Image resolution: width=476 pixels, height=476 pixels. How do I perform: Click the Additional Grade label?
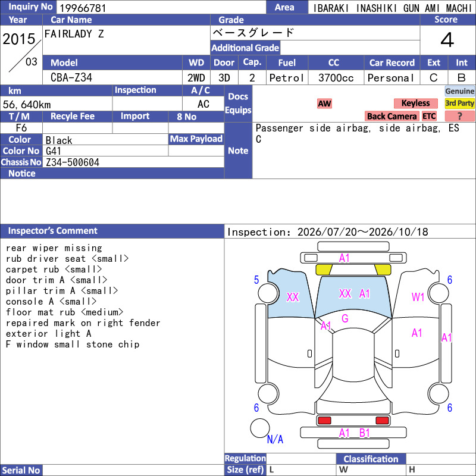coord(245,48)
